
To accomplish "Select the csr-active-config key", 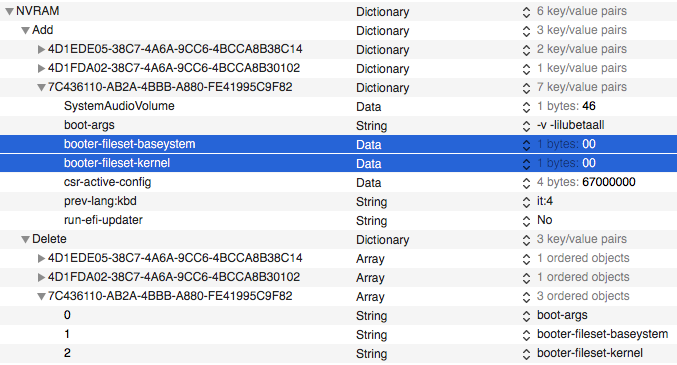I will pyautogui.click(x=108, y=182).
